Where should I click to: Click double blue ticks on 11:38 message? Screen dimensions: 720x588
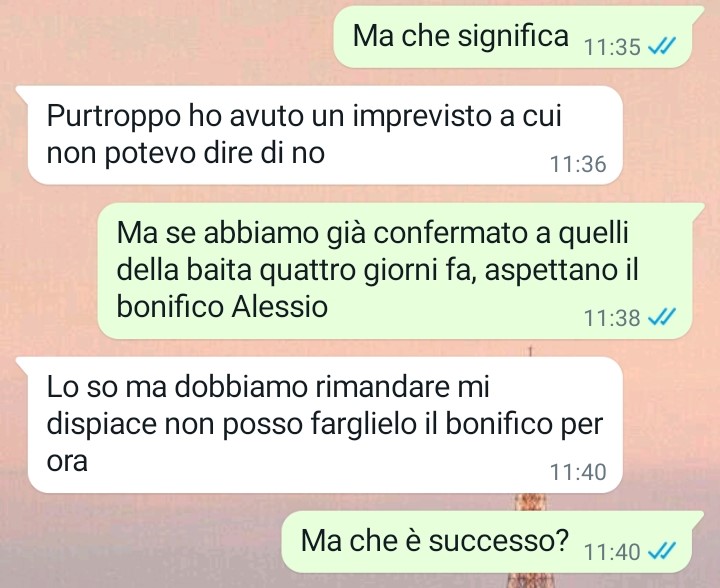point(661,317)
